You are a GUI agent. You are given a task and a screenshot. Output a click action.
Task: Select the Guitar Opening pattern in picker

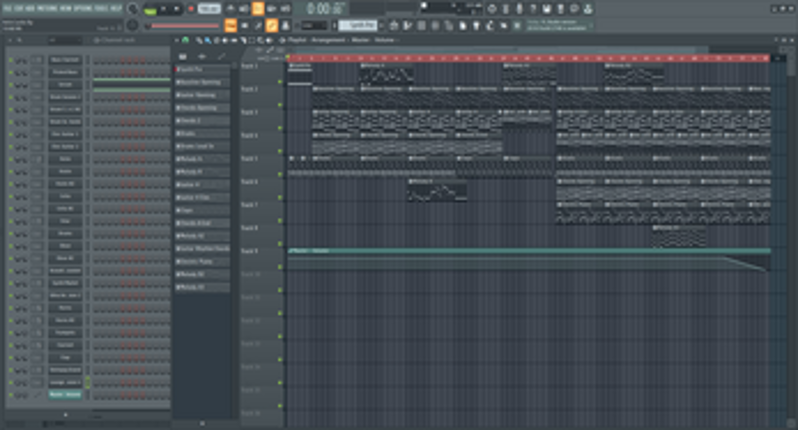(202, 95)
